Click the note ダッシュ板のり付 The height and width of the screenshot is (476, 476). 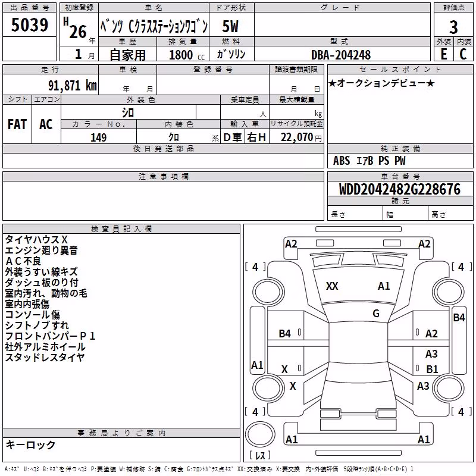click(42, 282)
